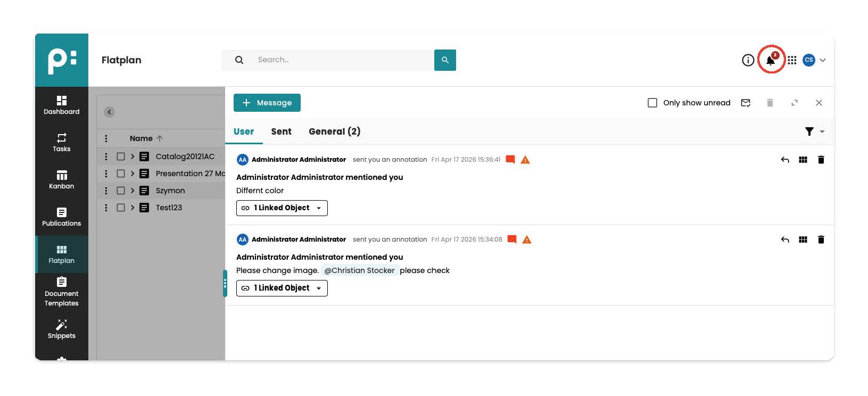Click comment icon on 15:34:08 message
Image resolution: width=868 pixels, height=396 pixels.
tap(512, 239)
